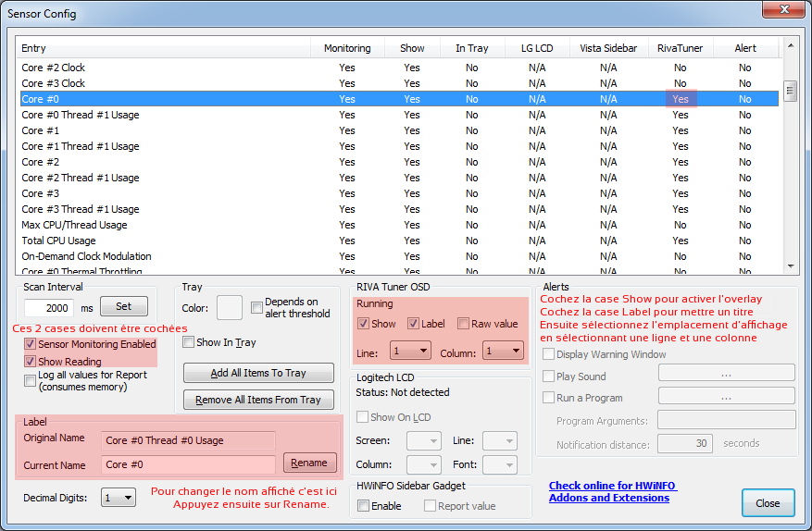This screenshot has width=812, height=531.
Task: Check Run a Program alert option
Action: coord(548,398)
